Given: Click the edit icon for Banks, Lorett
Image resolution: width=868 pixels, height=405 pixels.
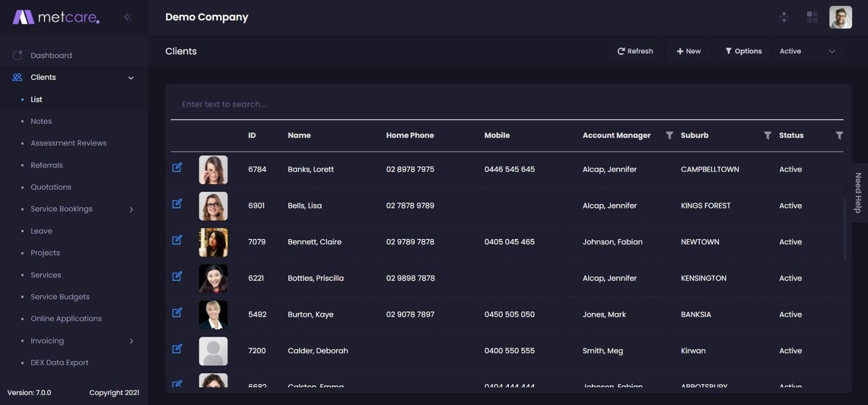Looking at the screenshot, I should (x=177, y=167).
